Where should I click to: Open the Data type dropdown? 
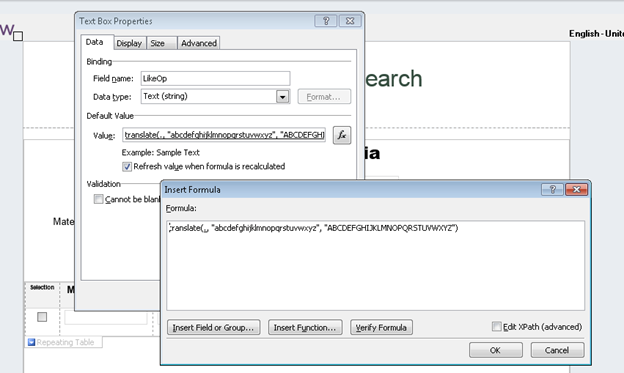click(283, 97)
